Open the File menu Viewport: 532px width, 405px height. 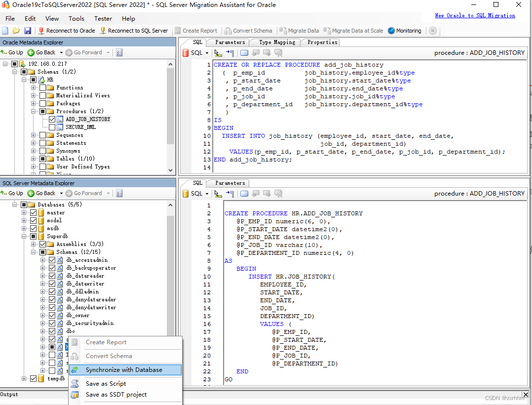coord(10,19)
